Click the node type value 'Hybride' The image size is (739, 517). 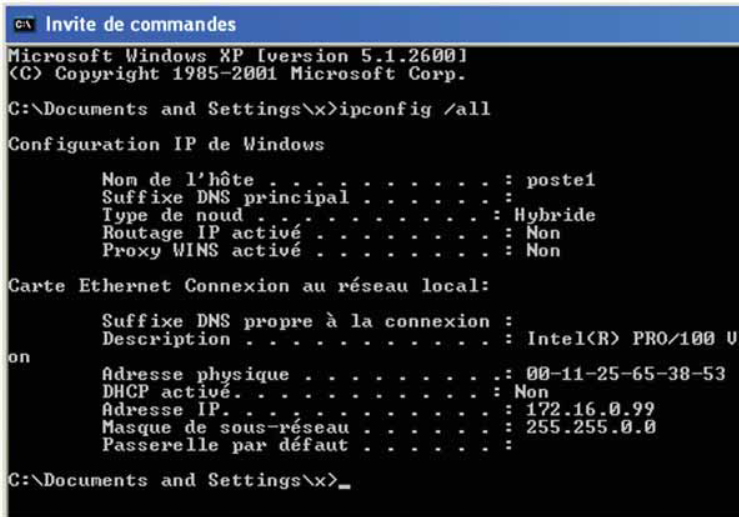(x=555, y=215)
